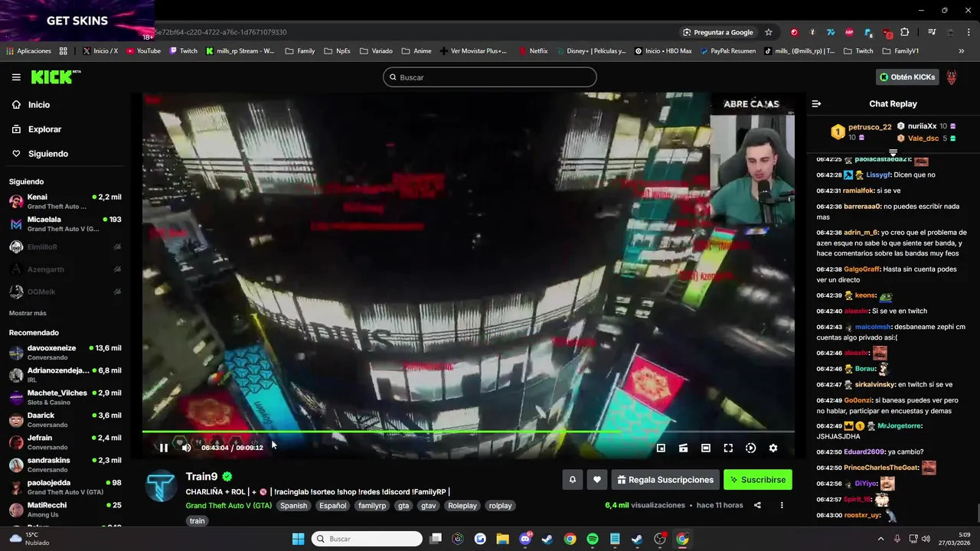The image size is (980, 551).
Task: Open Windows Start menu
Action: [299, 539]
